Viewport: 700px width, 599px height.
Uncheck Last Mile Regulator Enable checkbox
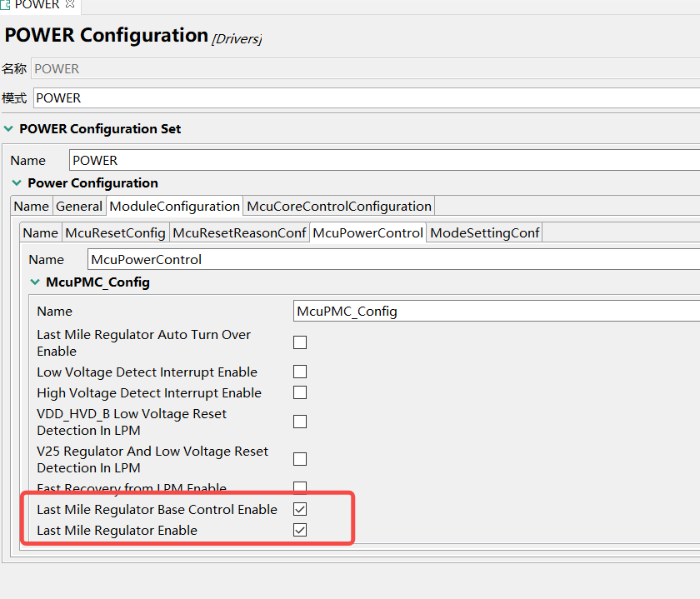[300, 530]
